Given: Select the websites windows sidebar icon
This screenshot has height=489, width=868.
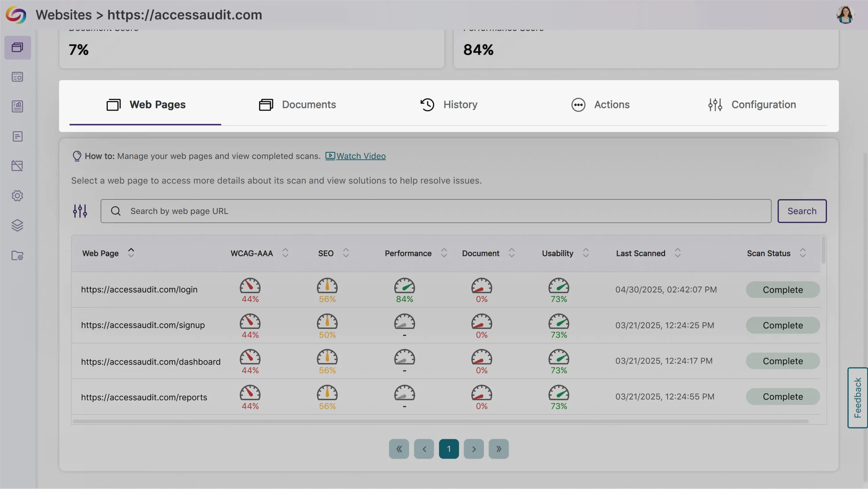Looking at the screenshot, I should 17,48.
